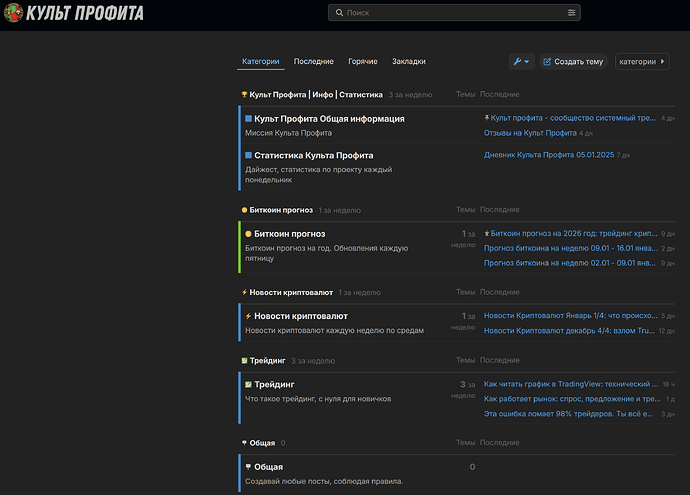Click the yellow coin icon beside Биткоин прогноз
The height and width of the screenshot is (495, 690).
click(x=249, y=234)
